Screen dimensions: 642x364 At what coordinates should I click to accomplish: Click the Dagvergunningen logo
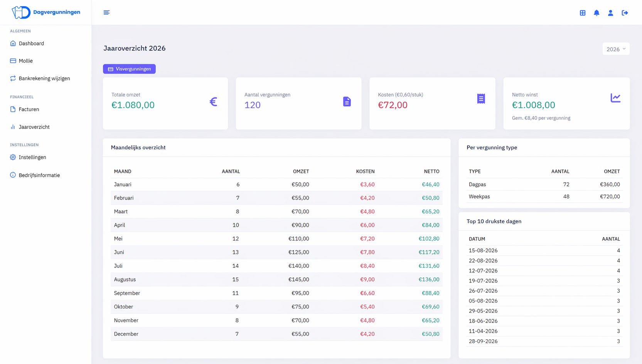coord(46,12)
